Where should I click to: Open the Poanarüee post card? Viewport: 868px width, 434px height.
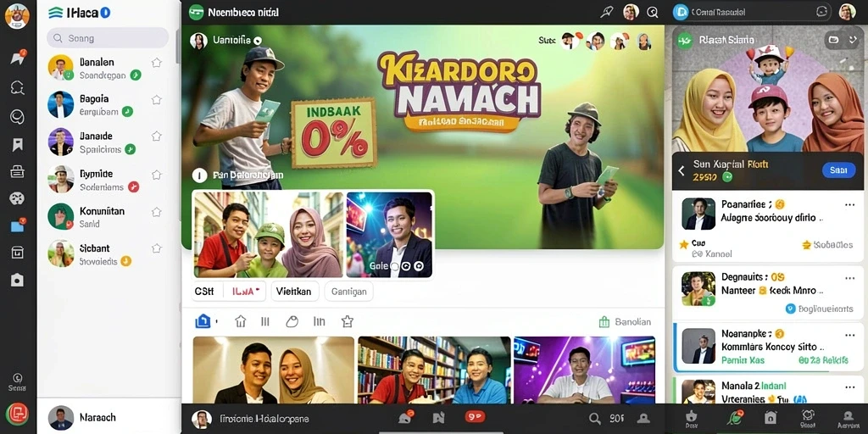[768, 227]
